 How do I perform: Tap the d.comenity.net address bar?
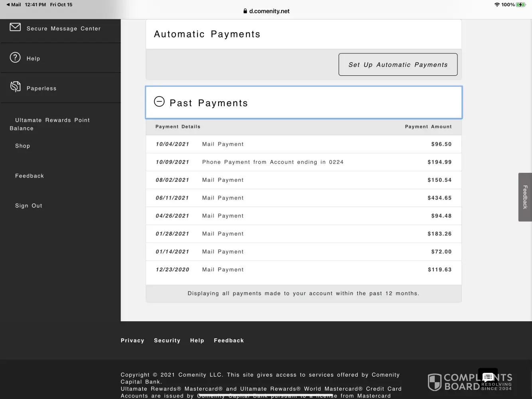coord(269,11)
